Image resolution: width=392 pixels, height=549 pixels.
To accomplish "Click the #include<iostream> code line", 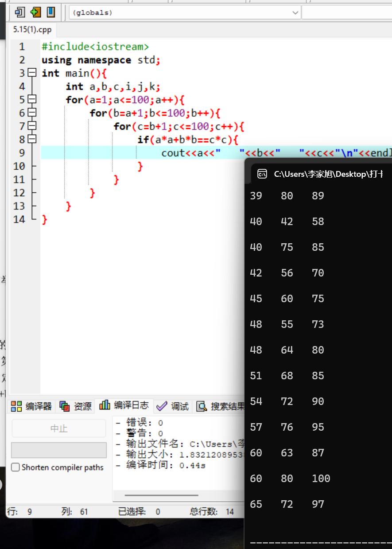I will [x=95, y=47].
